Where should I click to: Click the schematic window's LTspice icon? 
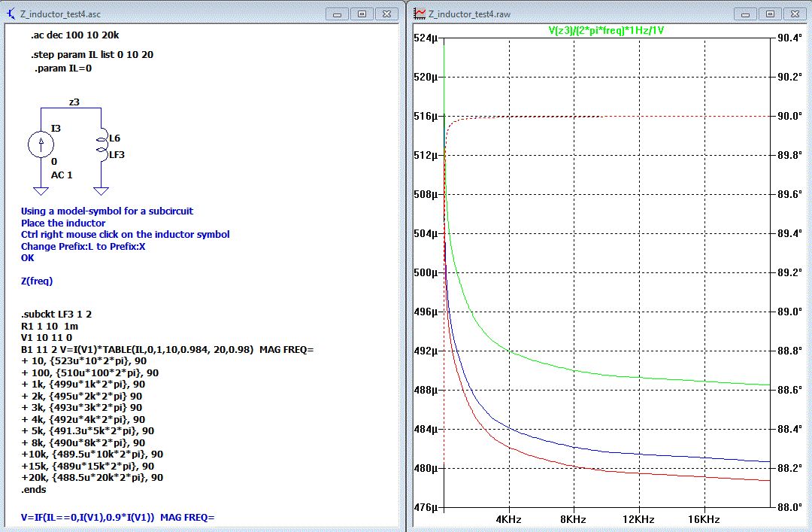tap(11, 14)
